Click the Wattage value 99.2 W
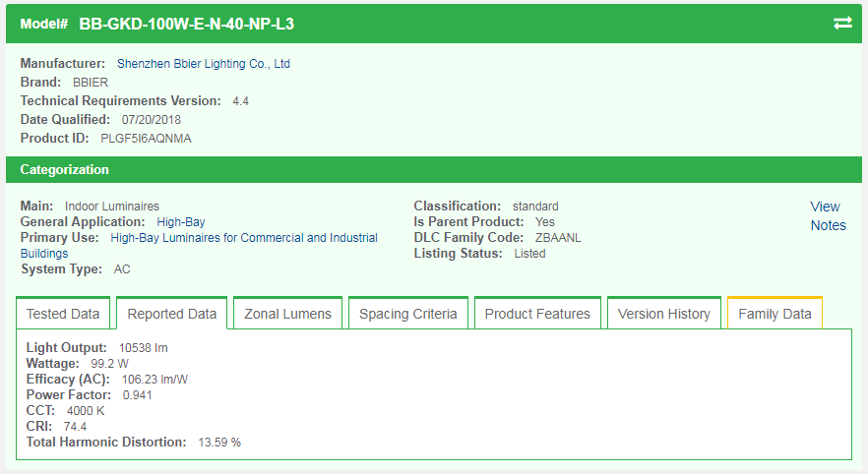This screenshot has height=474, width=868. point(109,364)
